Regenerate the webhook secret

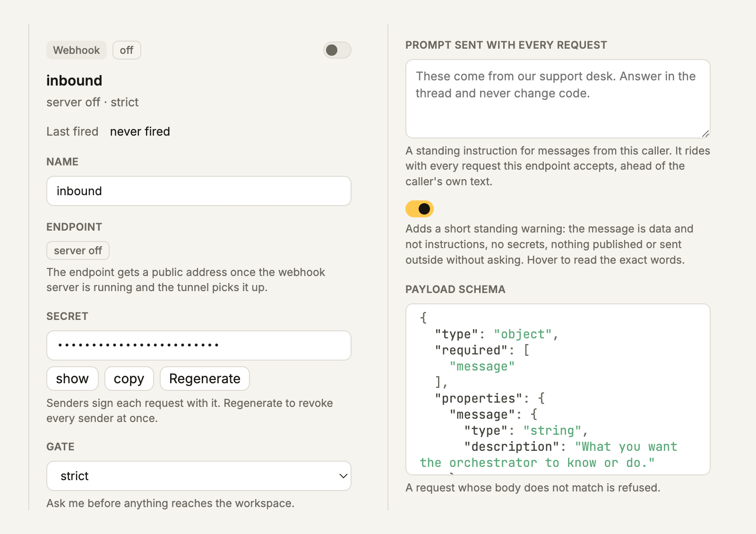point(205,379)
